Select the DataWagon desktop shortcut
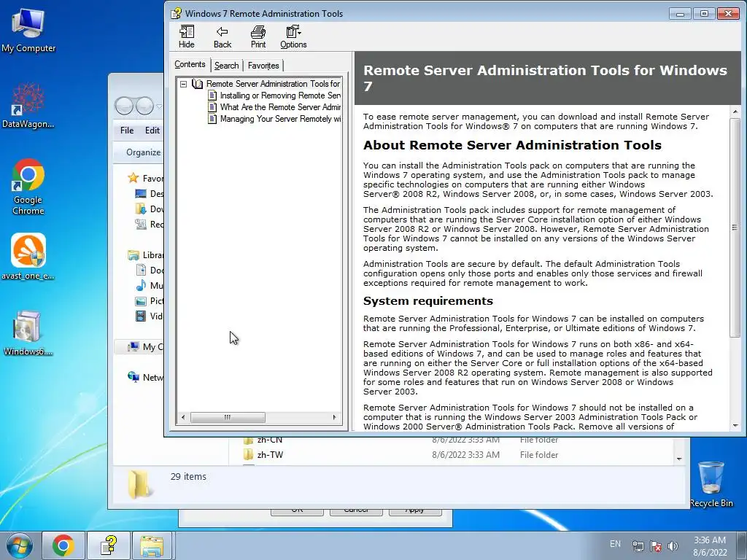 (28, 106)
